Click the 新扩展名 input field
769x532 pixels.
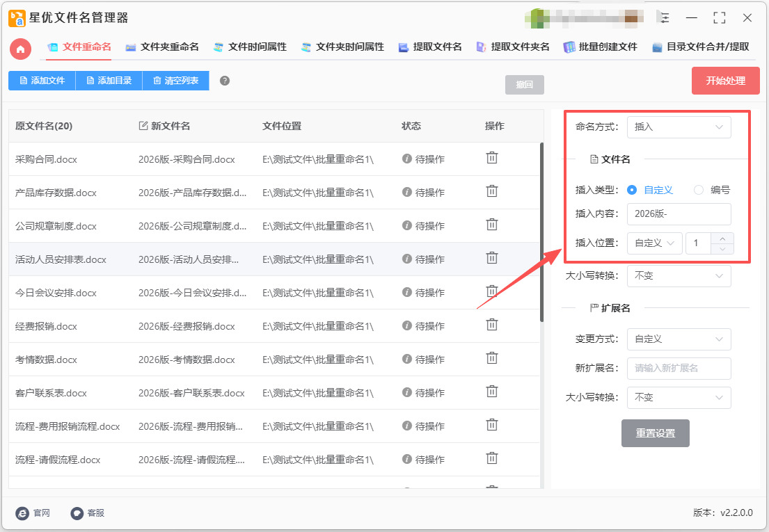679,369
